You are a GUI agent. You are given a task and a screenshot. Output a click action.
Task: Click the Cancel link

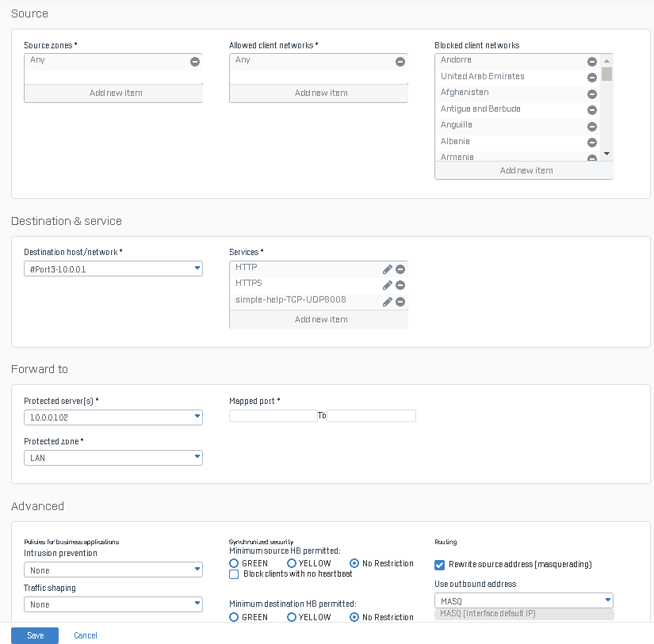click(x=86, y=635)
